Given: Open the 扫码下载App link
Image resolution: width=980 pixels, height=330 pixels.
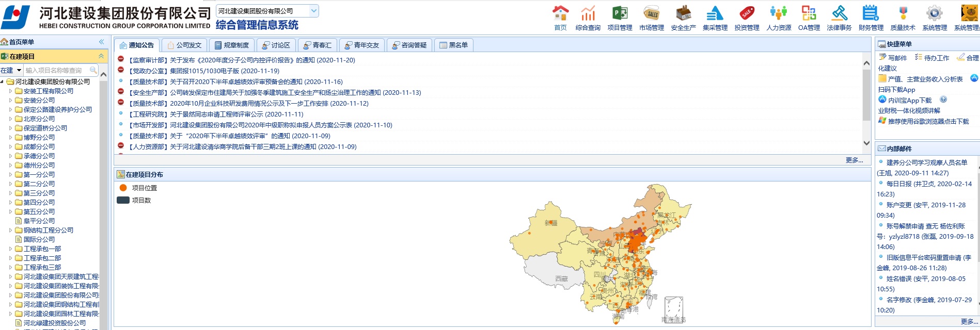Looking at the screenshot, I should pyautogui.click(x=897, y=90).
